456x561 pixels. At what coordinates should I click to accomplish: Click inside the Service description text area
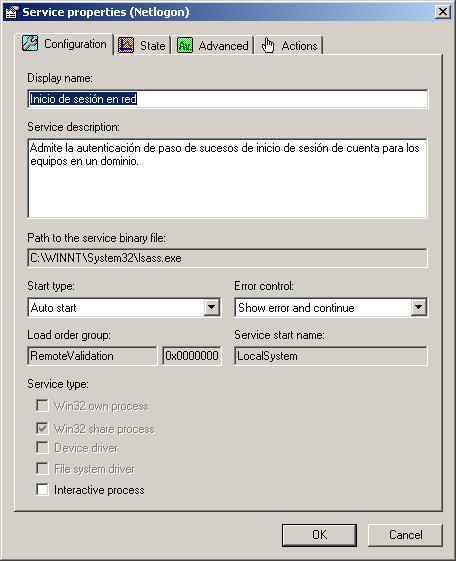click(x=227, y=178)
